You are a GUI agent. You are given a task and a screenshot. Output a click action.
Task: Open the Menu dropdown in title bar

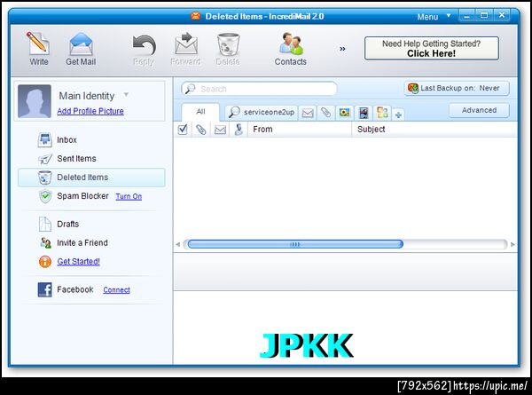tap(434, 17)
